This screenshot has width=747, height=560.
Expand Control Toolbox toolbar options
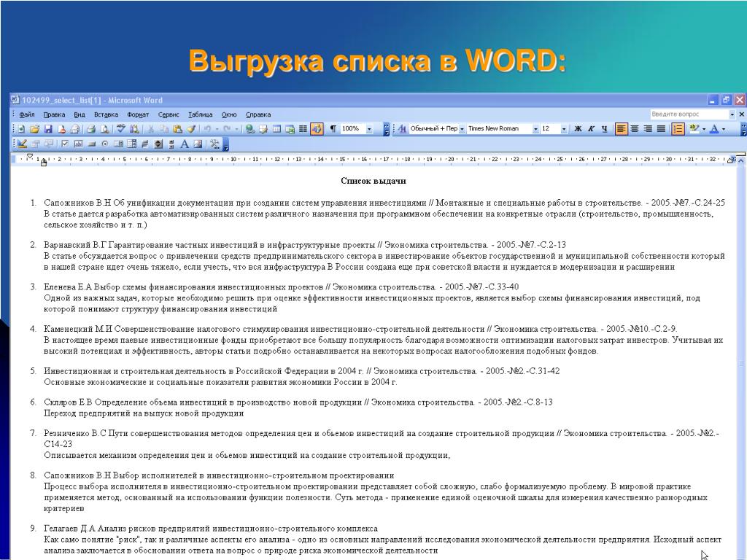point(226,144)
